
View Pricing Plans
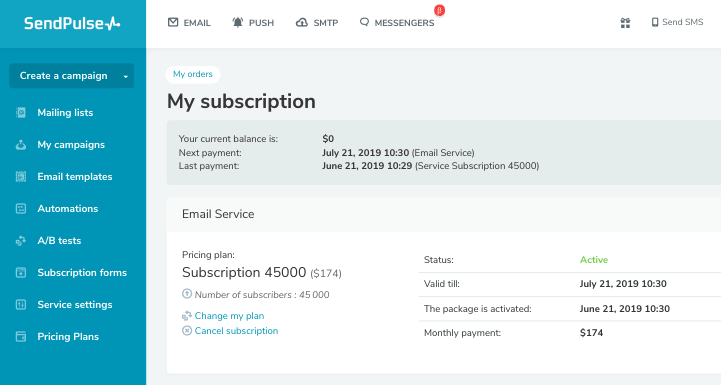coord(68,337)
